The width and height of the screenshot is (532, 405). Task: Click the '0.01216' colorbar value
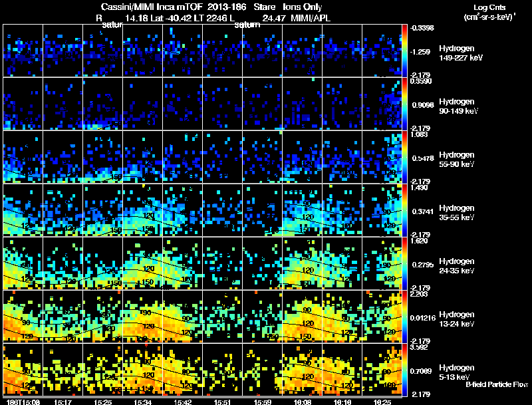click(423, 318)
